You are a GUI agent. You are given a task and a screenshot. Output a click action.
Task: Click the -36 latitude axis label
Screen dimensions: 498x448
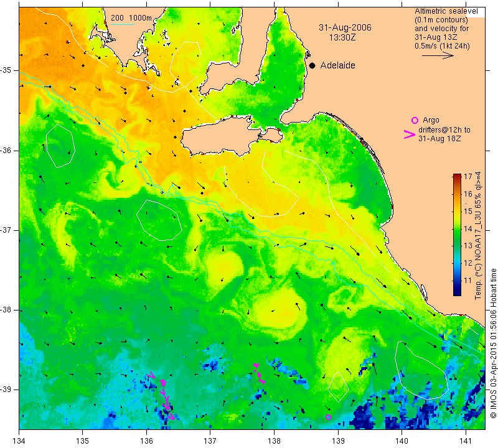coord(7,150)
